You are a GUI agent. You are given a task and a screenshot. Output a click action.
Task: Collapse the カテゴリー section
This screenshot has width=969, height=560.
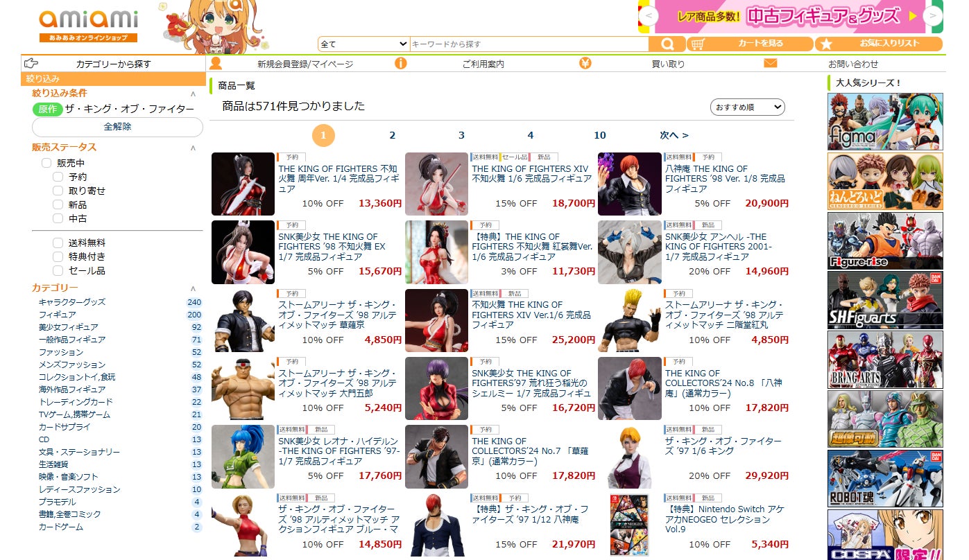[193, 288]
